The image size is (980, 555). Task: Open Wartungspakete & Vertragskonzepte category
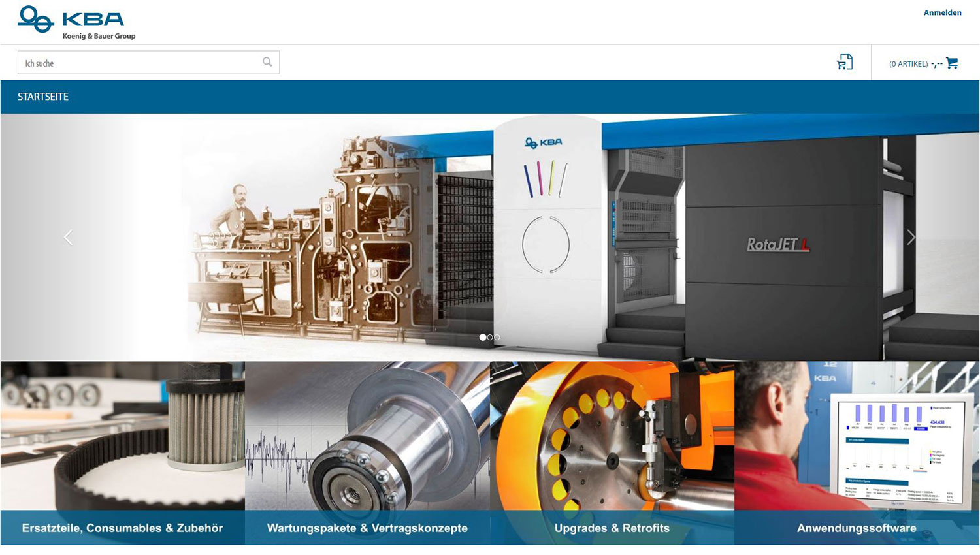[367, 528]
